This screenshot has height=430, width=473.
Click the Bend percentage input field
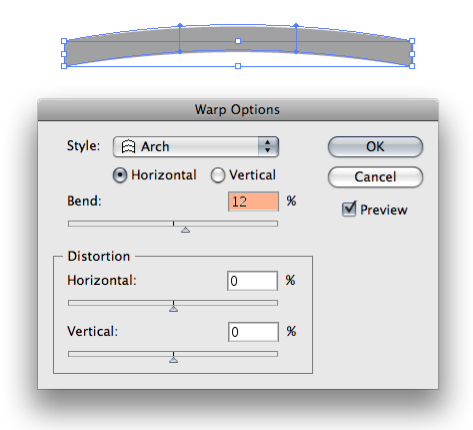253,201
